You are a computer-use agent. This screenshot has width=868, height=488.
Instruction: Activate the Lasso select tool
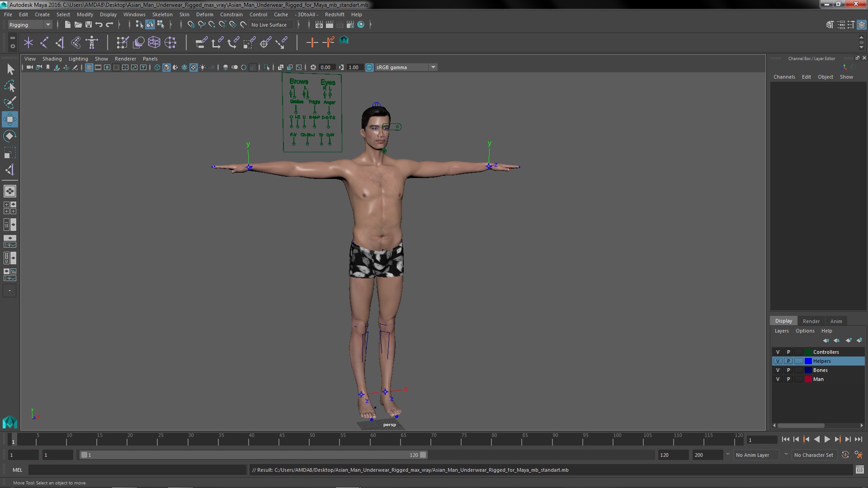[x=10, y=86]
